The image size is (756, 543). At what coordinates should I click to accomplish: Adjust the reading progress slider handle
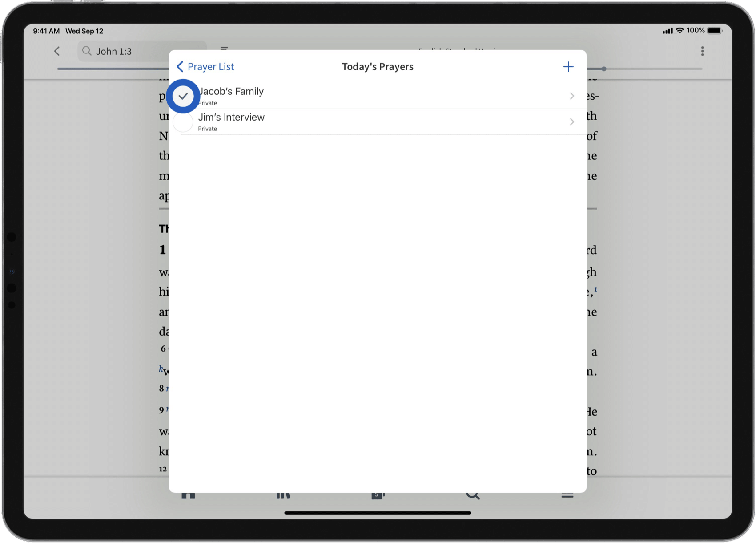tap(604, 69)
